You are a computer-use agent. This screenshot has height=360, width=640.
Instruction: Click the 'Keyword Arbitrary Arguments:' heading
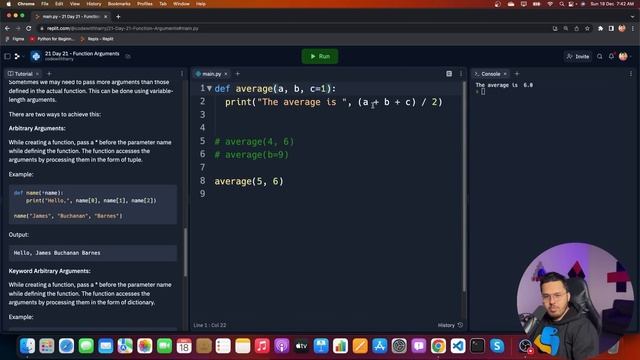(x=49, y=271)
